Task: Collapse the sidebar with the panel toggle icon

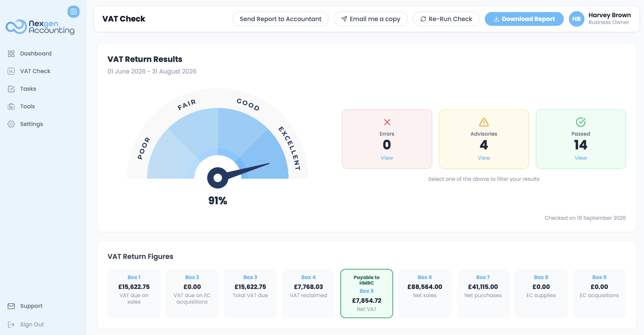Action: click(73, 11)
